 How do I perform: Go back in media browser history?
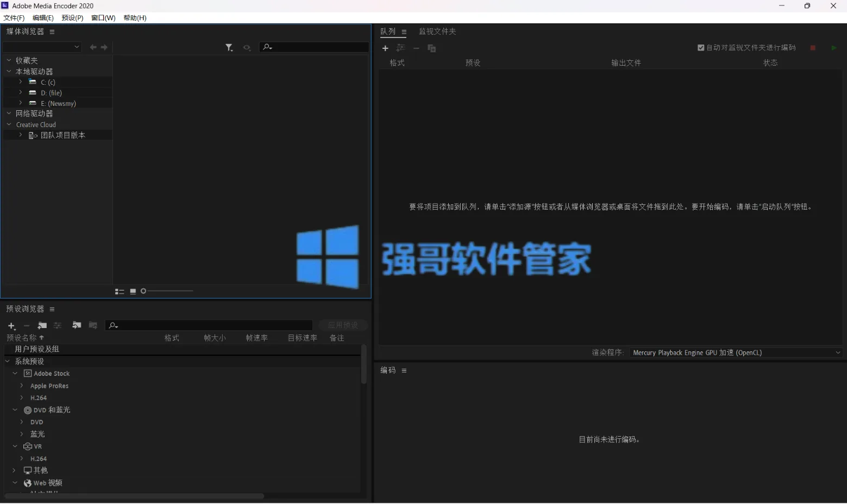(x=93, y=47)
